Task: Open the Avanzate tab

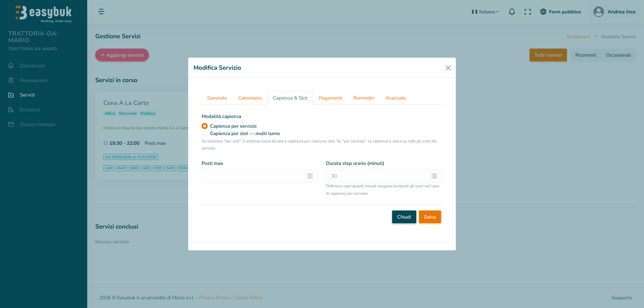Action: tap(396, 98)
